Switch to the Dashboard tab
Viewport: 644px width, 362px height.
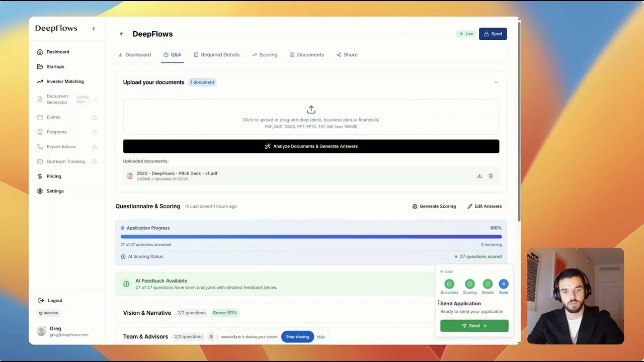(134, 55)
